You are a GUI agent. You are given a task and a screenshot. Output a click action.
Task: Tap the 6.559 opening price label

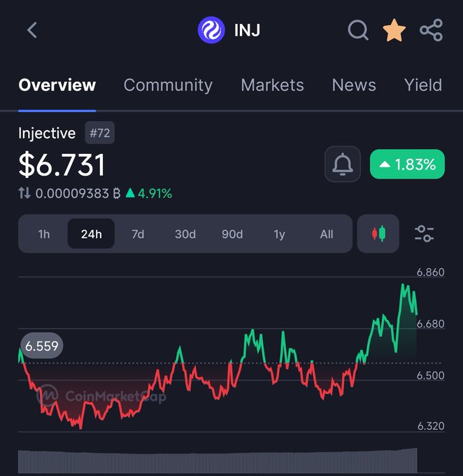(41, 346)
